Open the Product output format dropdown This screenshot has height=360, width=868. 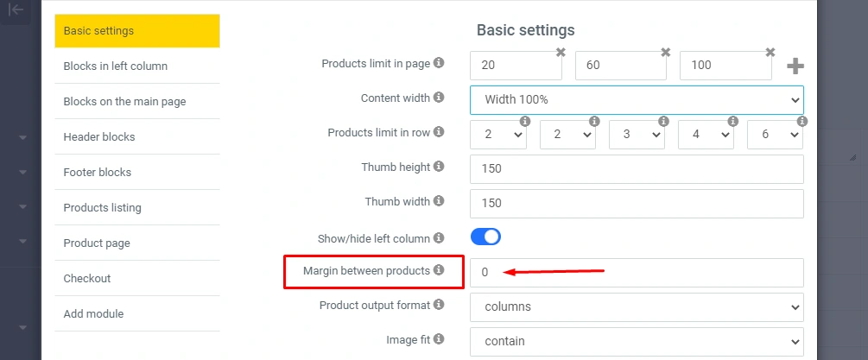pos(637,306)
